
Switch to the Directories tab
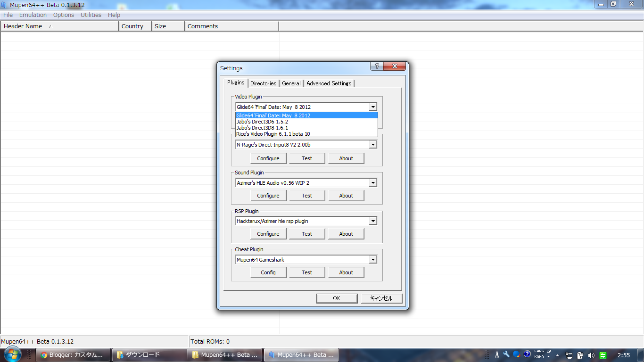coord(264,83)
